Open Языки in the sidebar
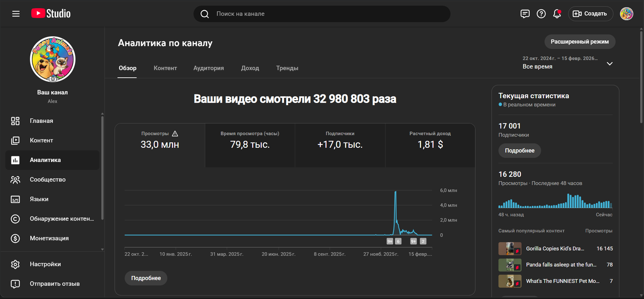 [x=52, y=199]
